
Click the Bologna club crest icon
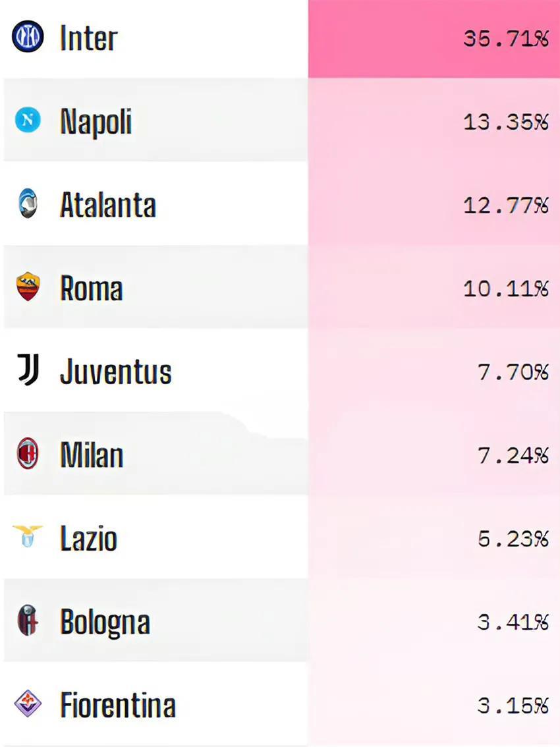pos(28,621)
